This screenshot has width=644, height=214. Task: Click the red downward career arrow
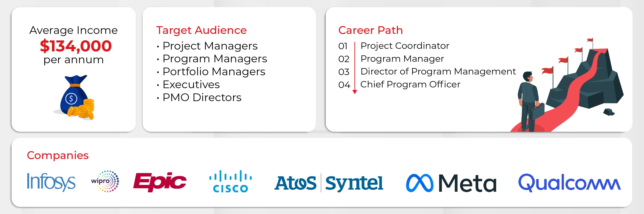coord(355,68)
